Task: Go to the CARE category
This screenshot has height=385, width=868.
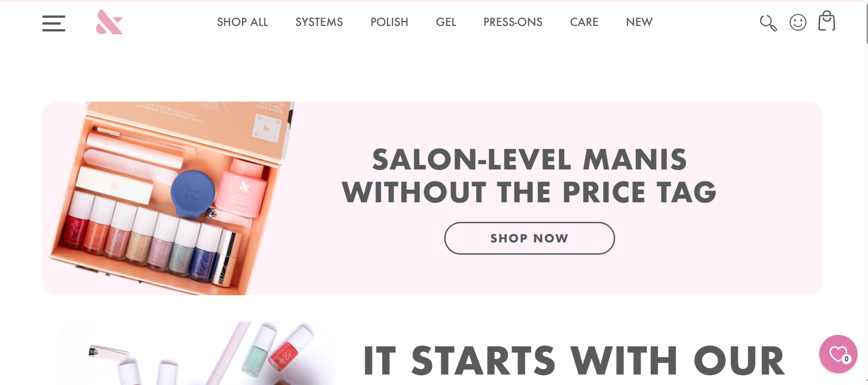Action: (x=584, y=22)
